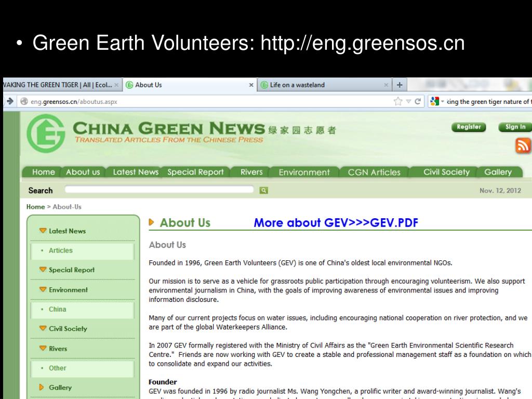This screenshot has height=399, width=532.
Task: Open the More about GEV PDF link
Action: coord(336,222)
